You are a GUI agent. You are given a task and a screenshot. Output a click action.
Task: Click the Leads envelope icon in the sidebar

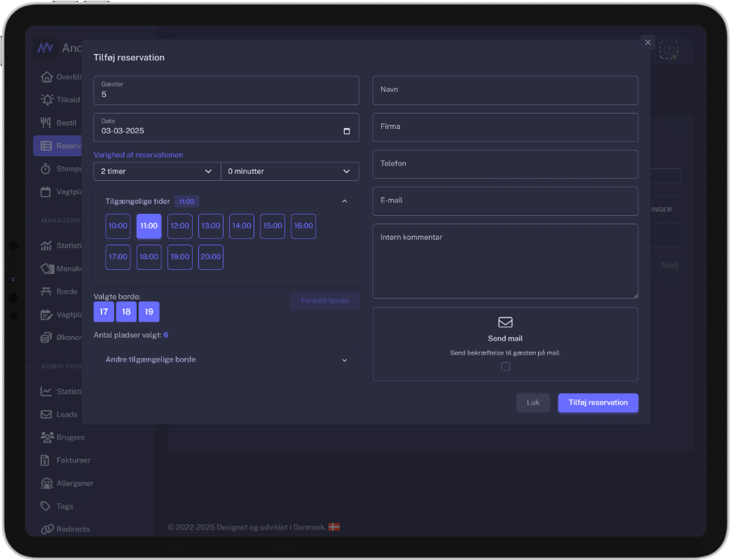click(x=46, y=414)
